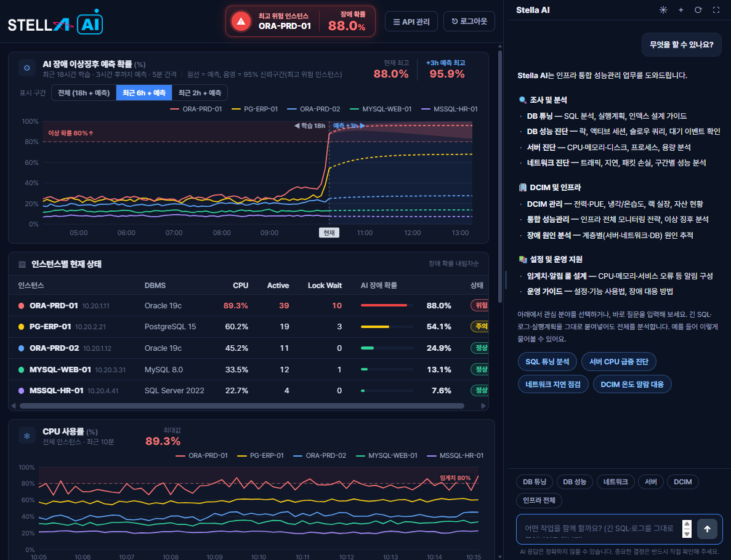The height and width of the screenshot is (560, 731).
Task: Click the list icon beside 인스턴스별 현재 상태
Action: point(22,265)
